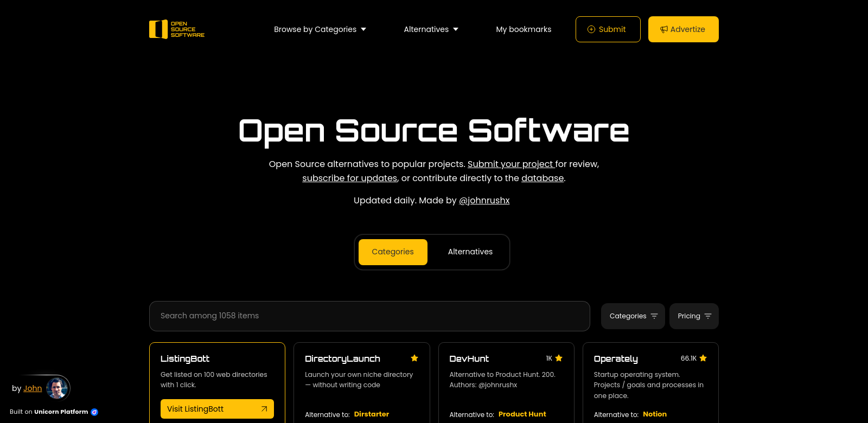This screenshot has width=868, height=423.
Task: Click the star icon on Operately card
Action: 703,358
